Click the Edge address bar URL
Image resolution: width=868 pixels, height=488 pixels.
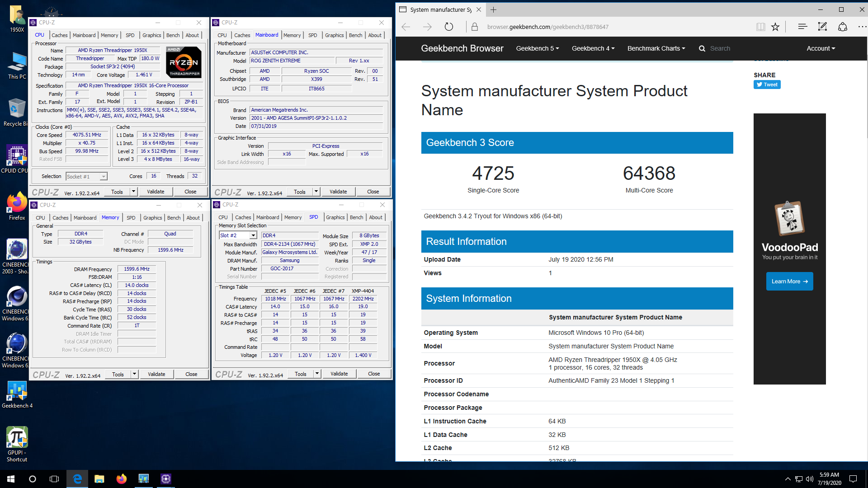click(x=548, y=27)
